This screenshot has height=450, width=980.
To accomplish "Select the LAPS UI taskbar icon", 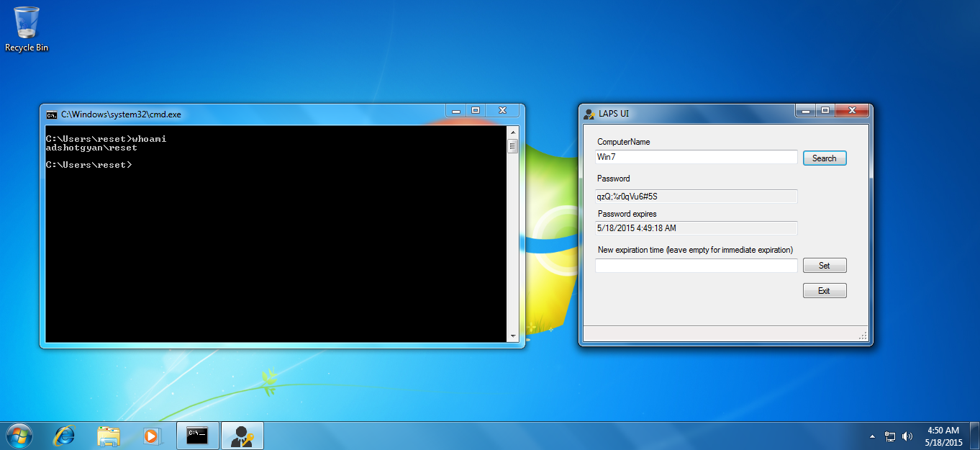I will (x=242, y=436).
